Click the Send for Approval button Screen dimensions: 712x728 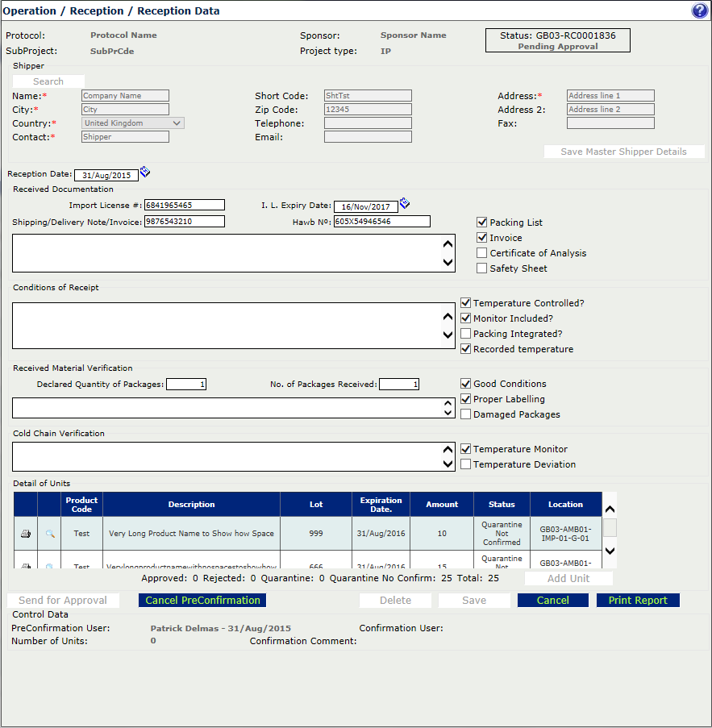tap(63, 601)
